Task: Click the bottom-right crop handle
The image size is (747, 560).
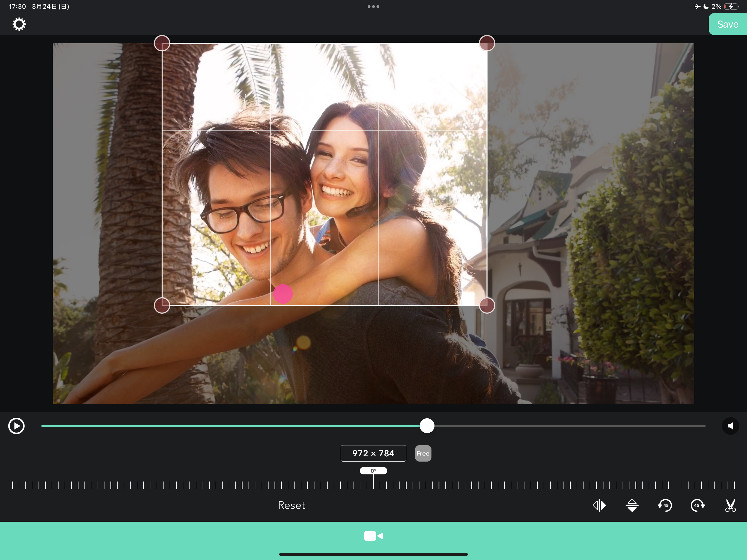Action: click(x=487, y=305)
